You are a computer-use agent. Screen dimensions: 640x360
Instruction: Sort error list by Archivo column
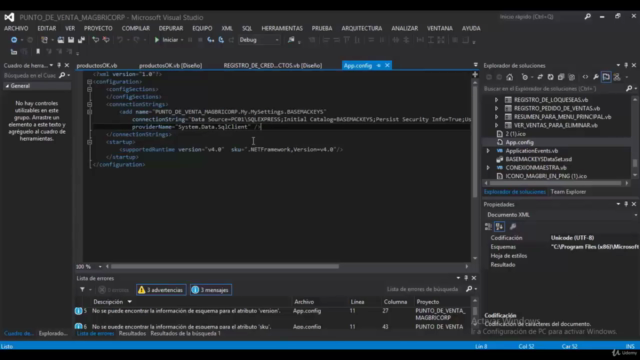click(304, 302)
